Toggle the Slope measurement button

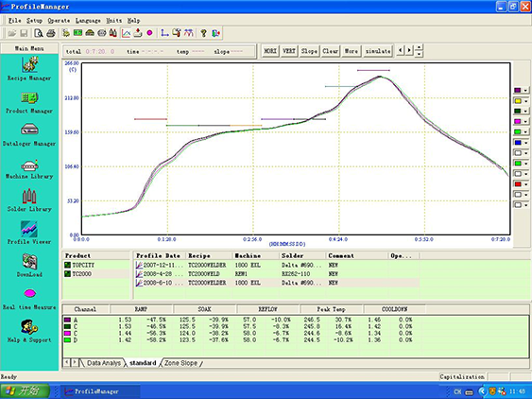click(309, 51)
